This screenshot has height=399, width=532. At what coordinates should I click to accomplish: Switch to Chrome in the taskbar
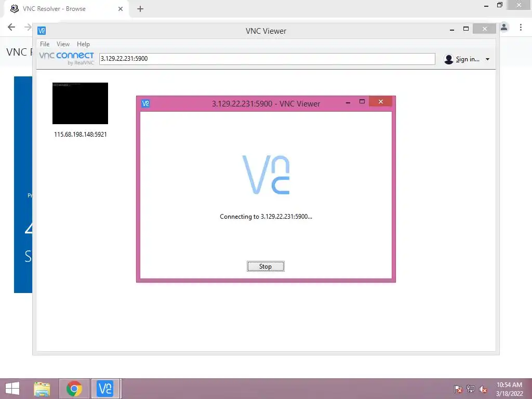[74, 389]
